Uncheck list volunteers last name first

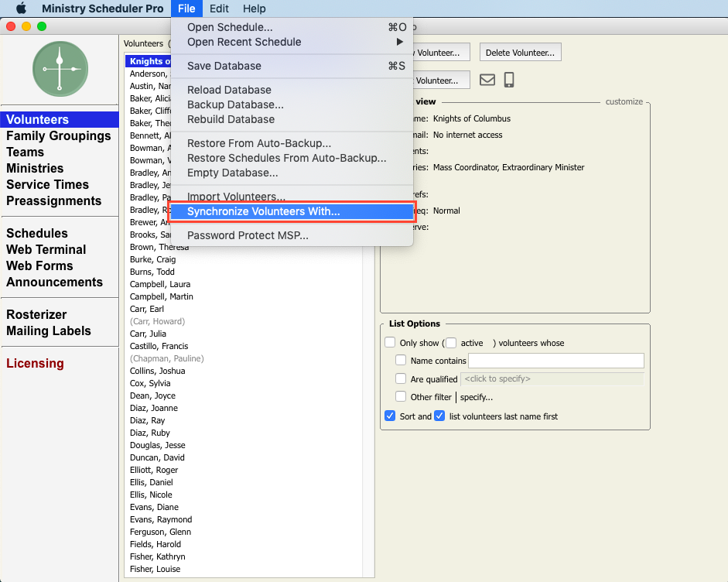(439, 416)
